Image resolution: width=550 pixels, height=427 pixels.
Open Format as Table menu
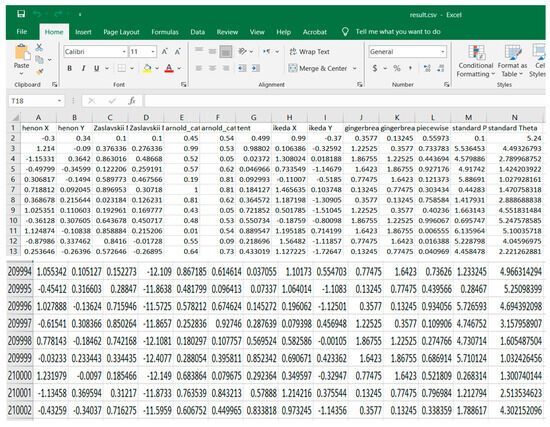tap(512, 61)
